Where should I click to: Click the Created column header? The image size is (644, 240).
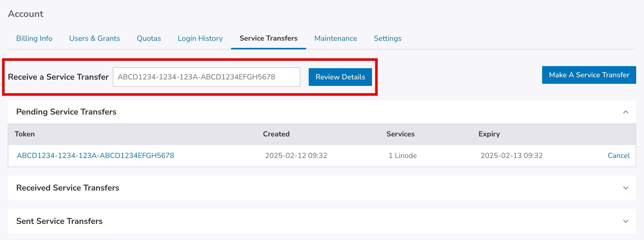point(276,134)
